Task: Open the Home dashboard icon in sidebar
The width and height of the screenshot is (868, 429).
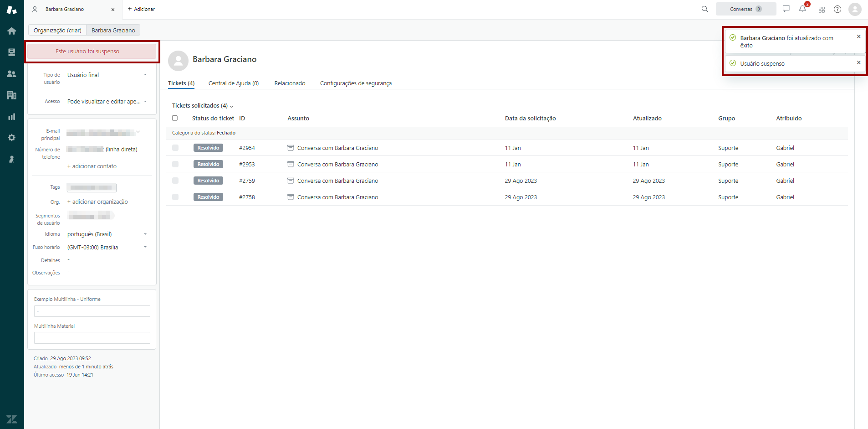Action: (x=12, y=31)
